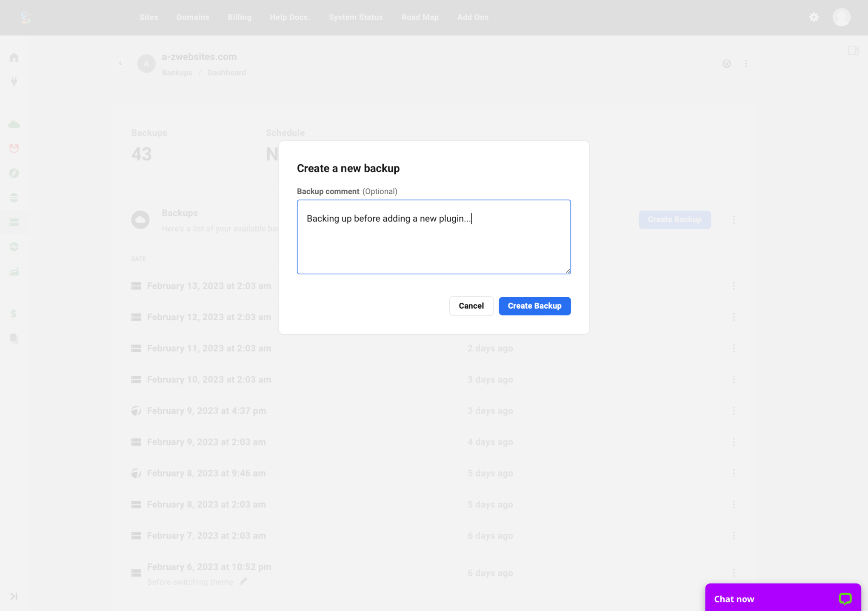Viewport: 868px width, 611px height.
Task: Open the red shield icon in sidebar
Action: pyautogui.click(x=14, y=149)
